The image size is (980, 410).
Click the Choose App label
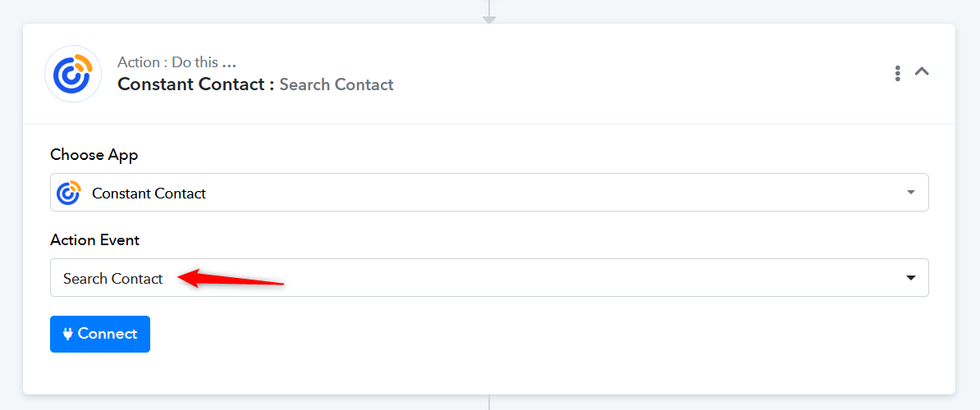[94, 155]
